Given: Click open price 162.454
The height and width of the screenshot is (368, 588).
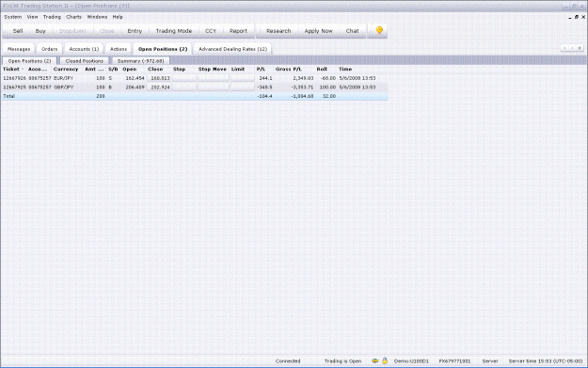Looking at the screenshot, I should 135,78.
